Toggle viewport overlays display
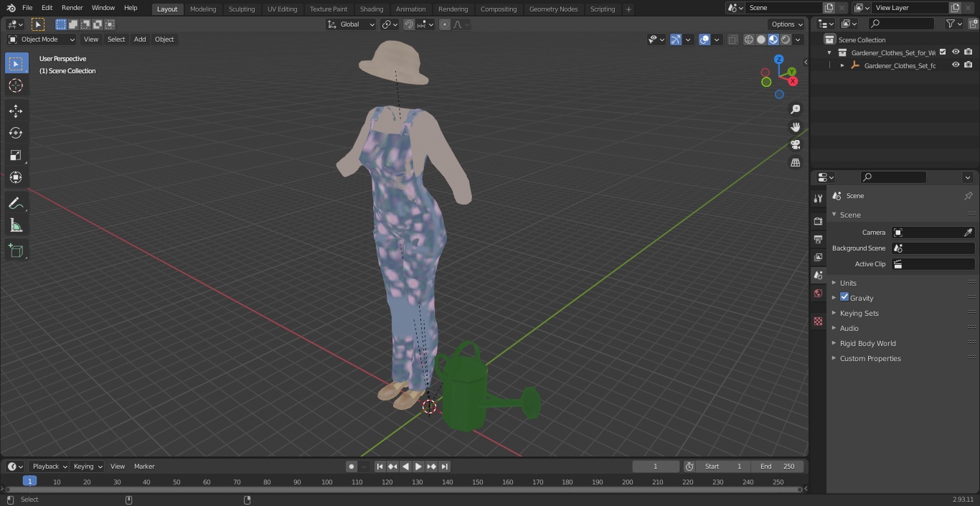 705,39
